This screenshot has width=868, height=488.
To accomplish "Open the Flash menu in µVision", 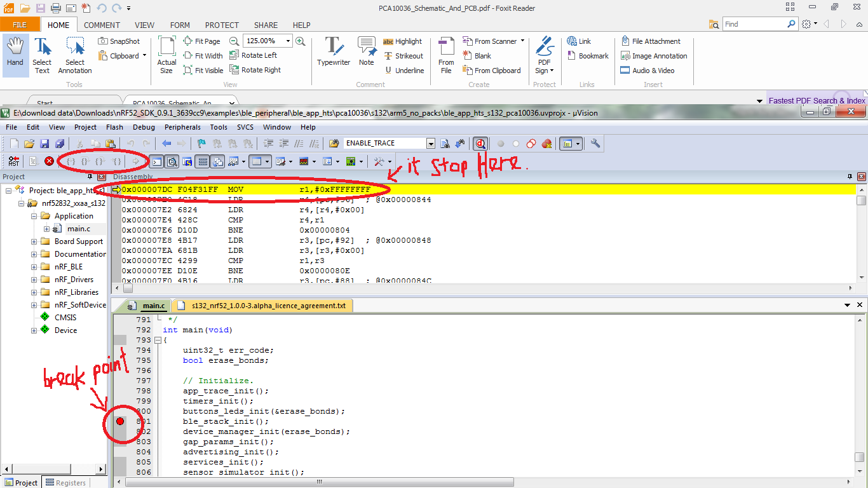I will click(x=114, y=127).
